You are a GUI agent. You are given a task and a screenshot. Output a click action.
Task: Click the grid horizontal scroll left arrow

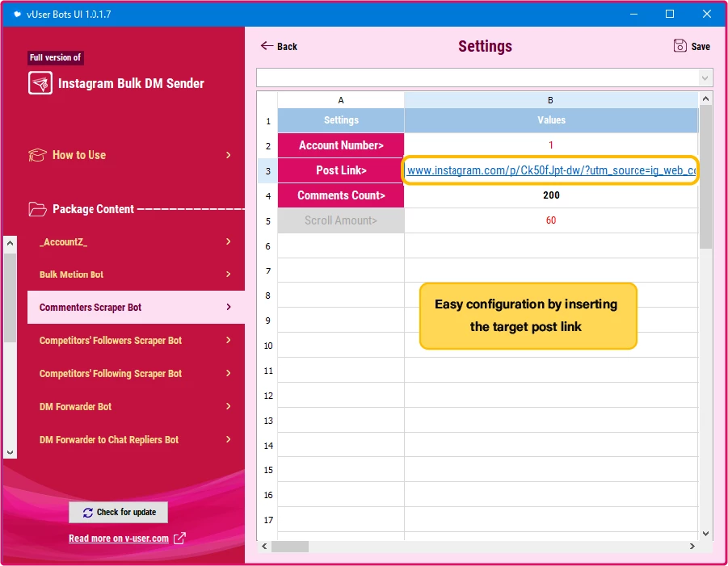tap(264, 547)
